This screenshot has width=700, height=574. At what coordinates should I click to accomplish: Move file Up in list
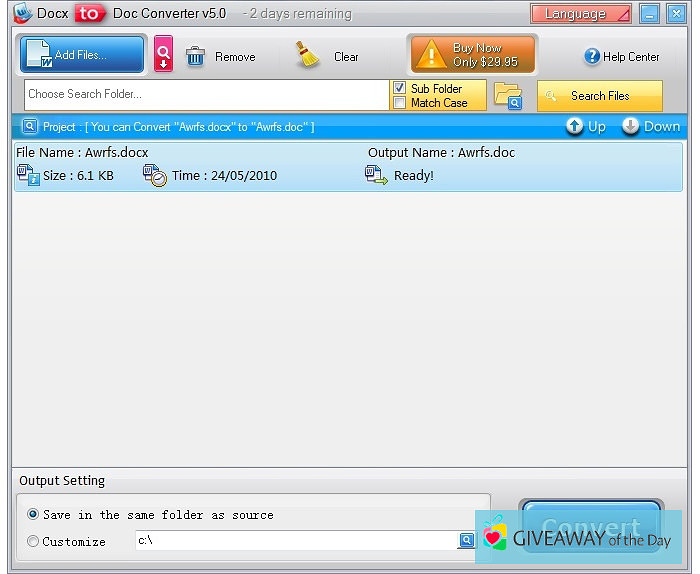click(x=586, y=127)
